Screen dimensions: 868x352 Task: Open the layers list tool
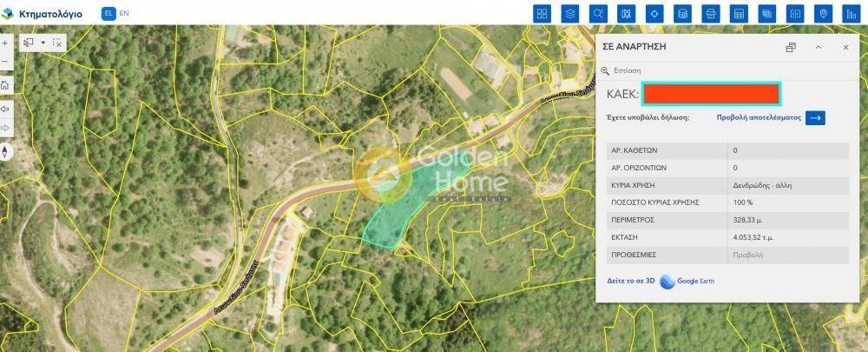(x=569, y=14)
